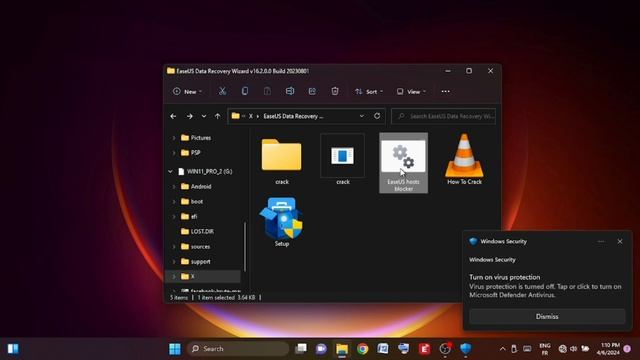Open Google Chrome from the taskbar
Viewport: 640px width, 360px height.
click(362, 349)
